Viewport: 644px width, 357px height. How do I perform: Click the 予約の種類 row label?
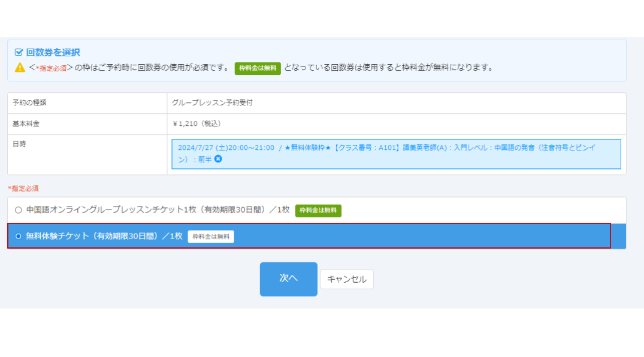pyautogui.click(x=29, y=102)
